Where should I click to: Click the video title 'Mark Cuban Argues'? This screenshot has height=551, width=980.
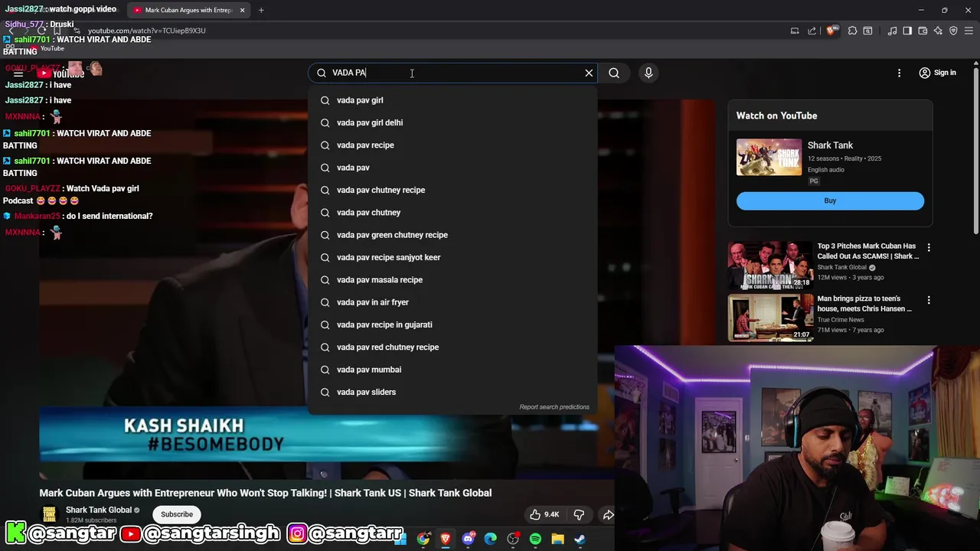(x=266, y=493)
